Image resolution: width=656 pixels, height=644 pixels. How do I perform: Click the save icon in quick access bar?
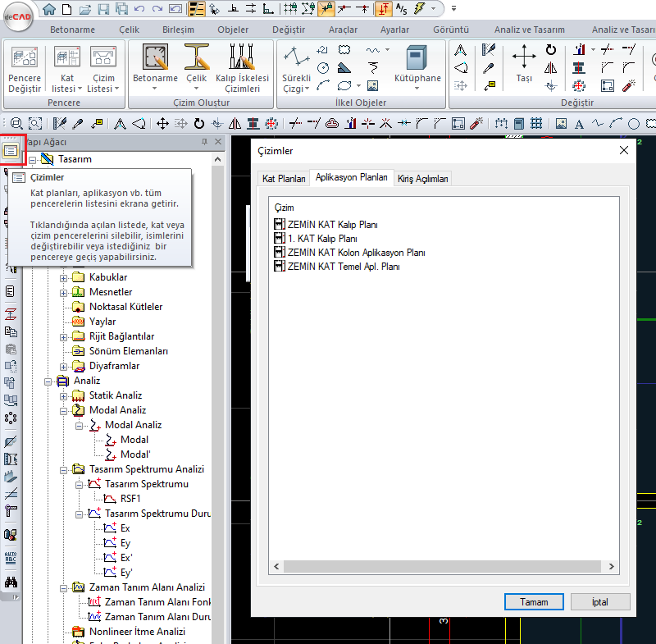click(103, 9)
